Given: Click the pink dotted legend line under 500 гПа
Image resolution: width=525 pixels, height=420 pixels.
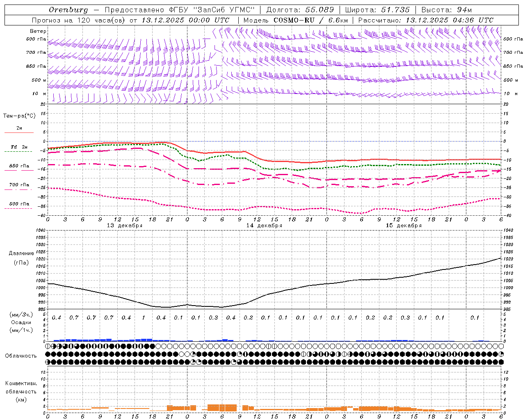Looking at the screenshot, I should click(x=18, y=208).
